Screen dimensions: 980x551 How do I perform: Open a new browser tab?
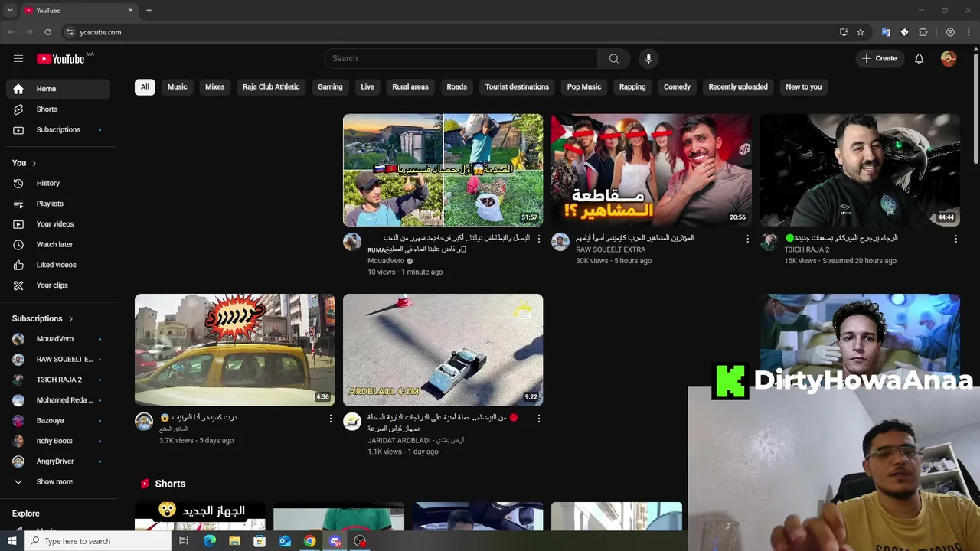[149, 10]
